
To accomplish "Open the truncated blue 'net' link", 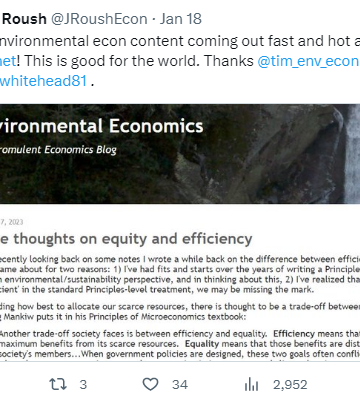I will click(8, 61).
